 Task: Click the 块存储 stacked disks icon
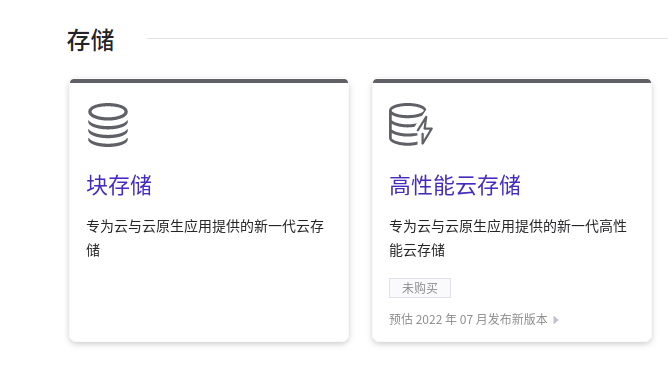pyautogui.click(x=108, y=125)
